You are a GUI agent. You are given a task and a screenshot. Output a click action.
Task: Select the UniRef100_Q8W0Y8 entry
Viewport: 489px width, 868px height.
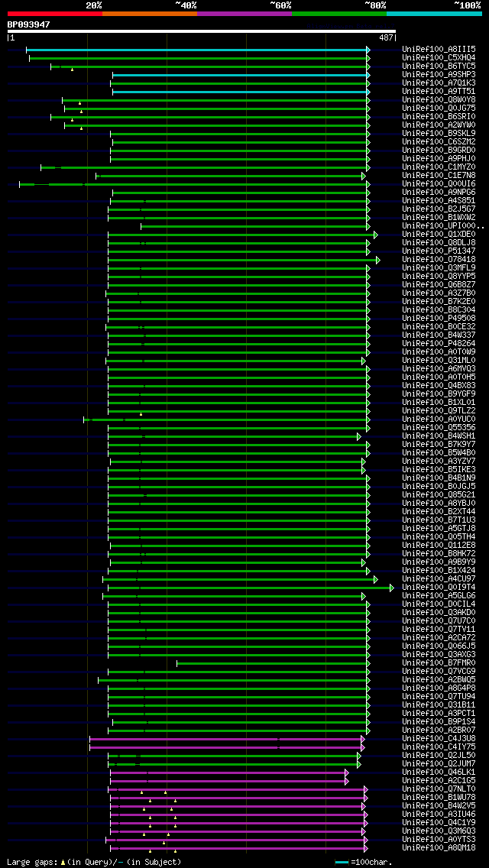[439, 99]
